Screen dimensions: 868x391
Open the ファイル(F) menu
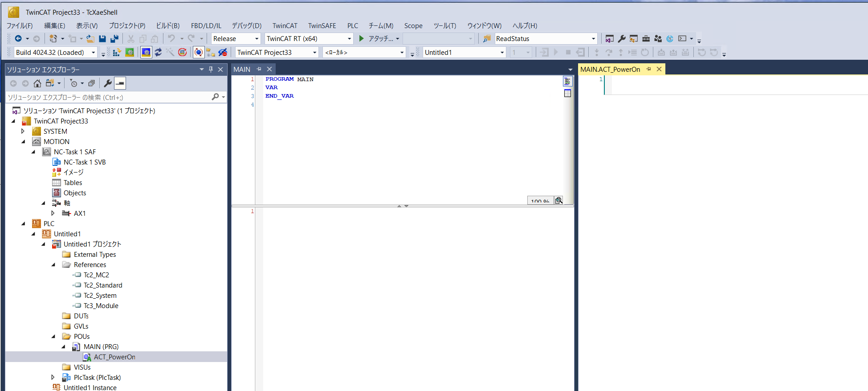[x=20, y=26]
